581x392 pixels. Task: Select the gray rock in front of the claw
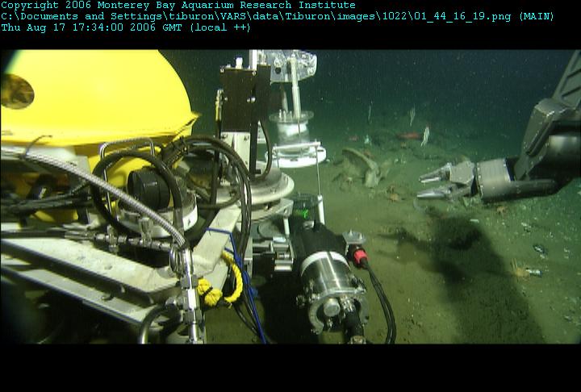(x=362, y=167)
